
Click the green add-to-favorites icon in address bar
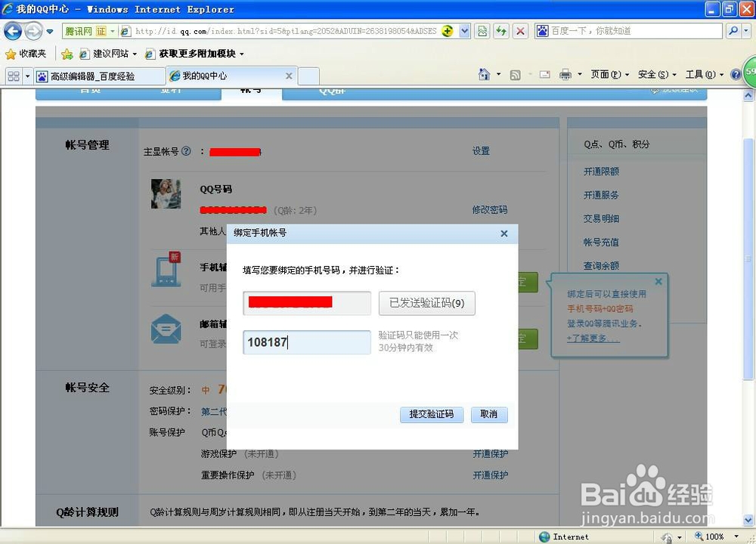[448, 31]
